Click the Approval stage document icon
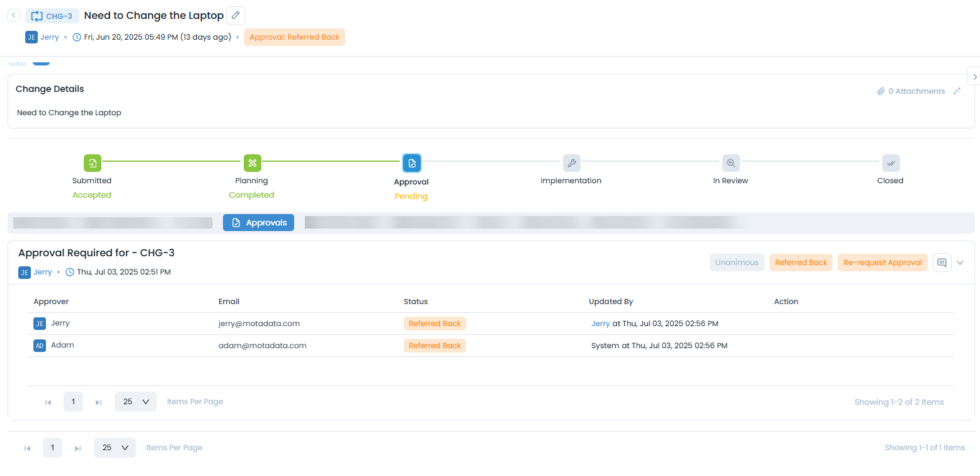The height and width of the screenshot is (476, 980). 411,163
